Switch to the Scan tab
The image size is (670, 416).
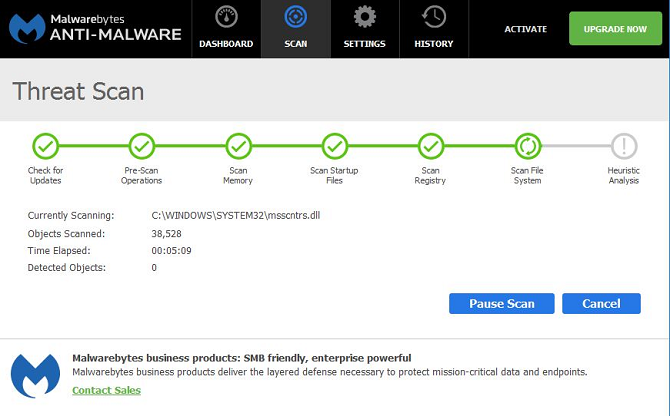coord(296,29)
